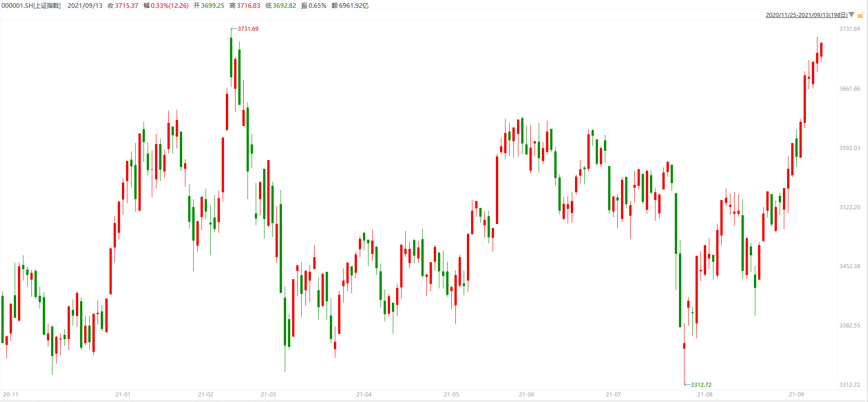Click the closing price 3715.37 in header
The width and height of the screenshot is (868, 402).
(126, 6)
